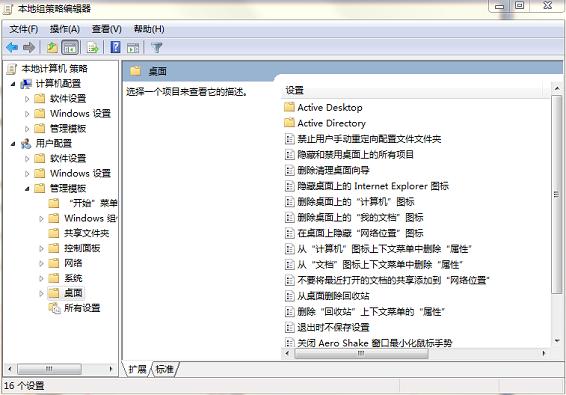Open the 文件(F) menu
The height and width of the screenshot is (395, 566).
click(23, 29)
